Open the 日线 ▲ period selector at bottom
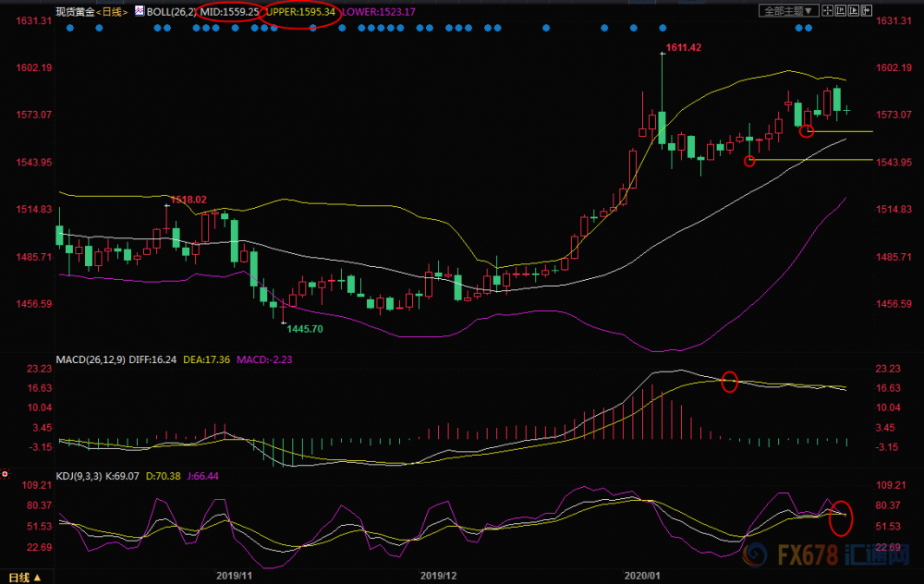The height and width of the screenshot is (584, 924). pos(24,578)
